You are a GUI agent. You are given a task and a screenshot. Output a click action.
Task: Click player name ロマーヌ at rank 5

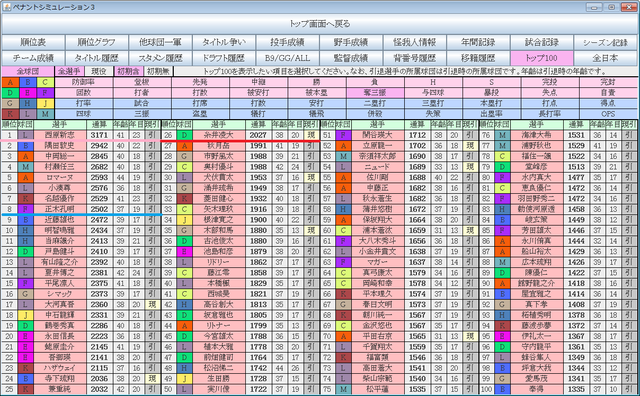pyautogui.click(x=60, y=178)
